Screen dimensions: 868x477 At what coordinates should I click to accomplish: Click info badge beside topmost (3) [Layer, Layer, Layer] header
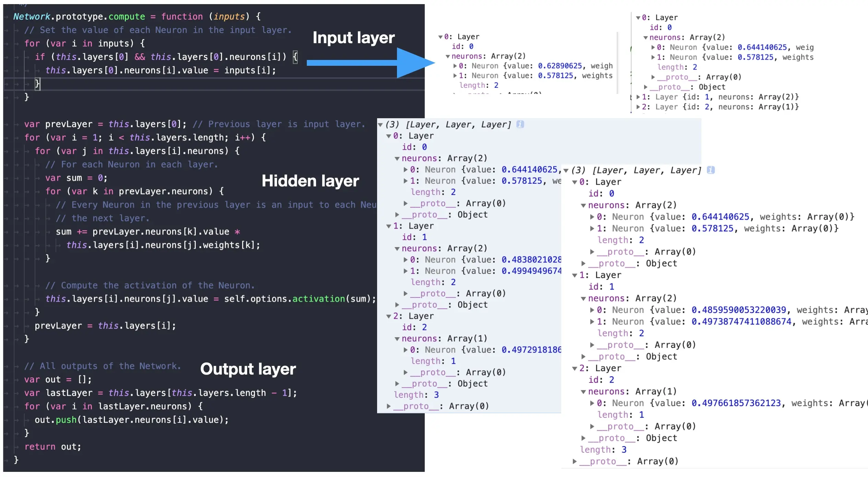click(x=520, y=124)
